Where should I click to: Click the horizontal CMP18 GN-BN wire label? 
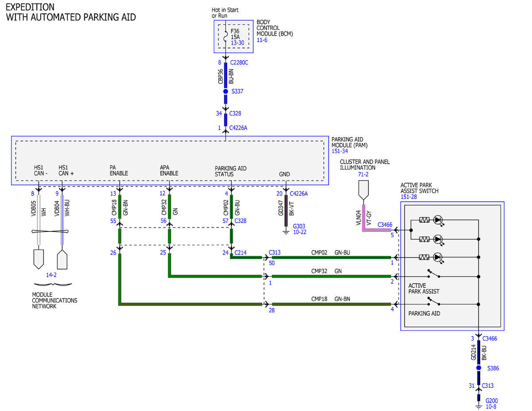331,299
